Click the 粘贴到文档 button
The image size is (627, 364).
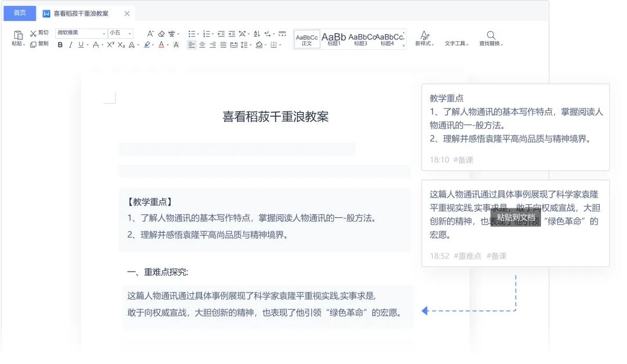[x=517, y=218]
